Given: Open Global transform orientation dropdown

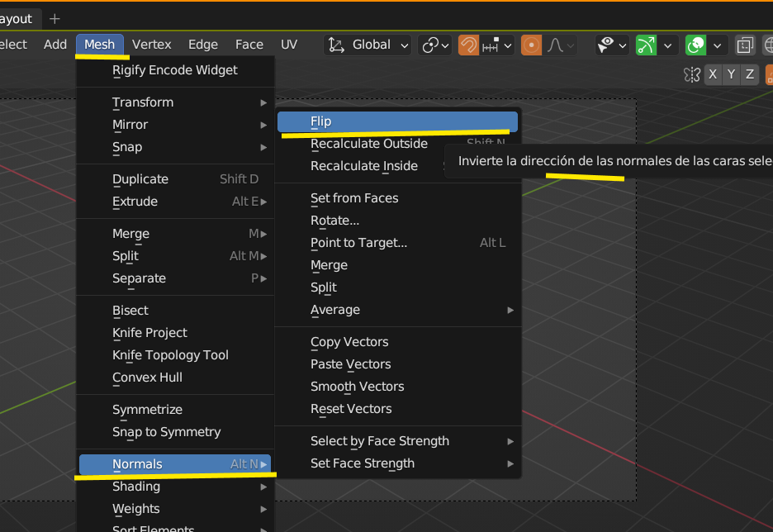Looking at the screenshot, I should 368,45.
